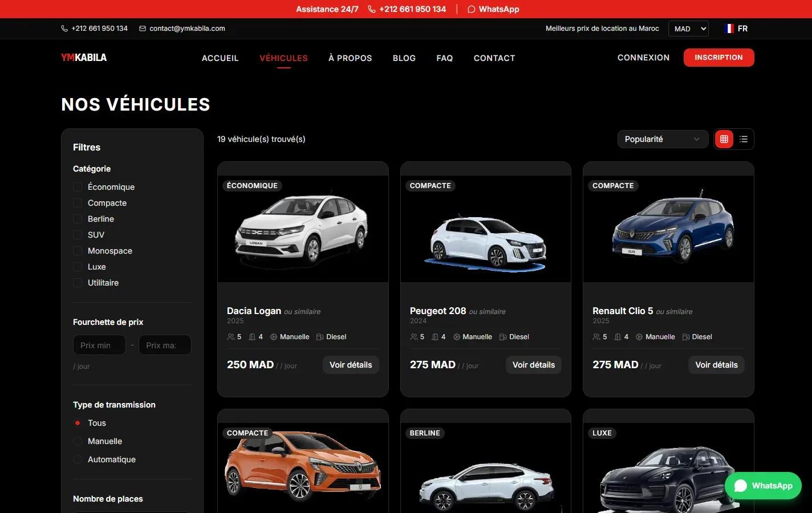
Task: Select the Tous transmission option
Action: pos(78,423)
